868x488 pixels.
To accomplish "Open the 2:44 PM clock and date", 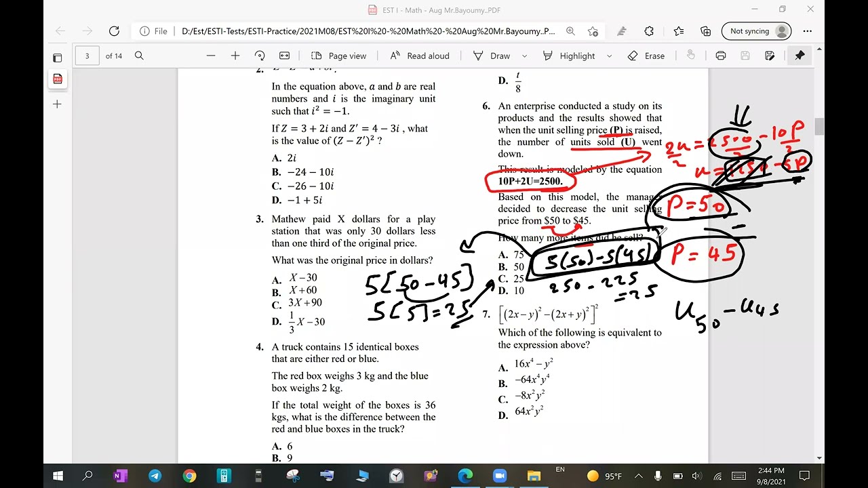I will click(771, 476).
